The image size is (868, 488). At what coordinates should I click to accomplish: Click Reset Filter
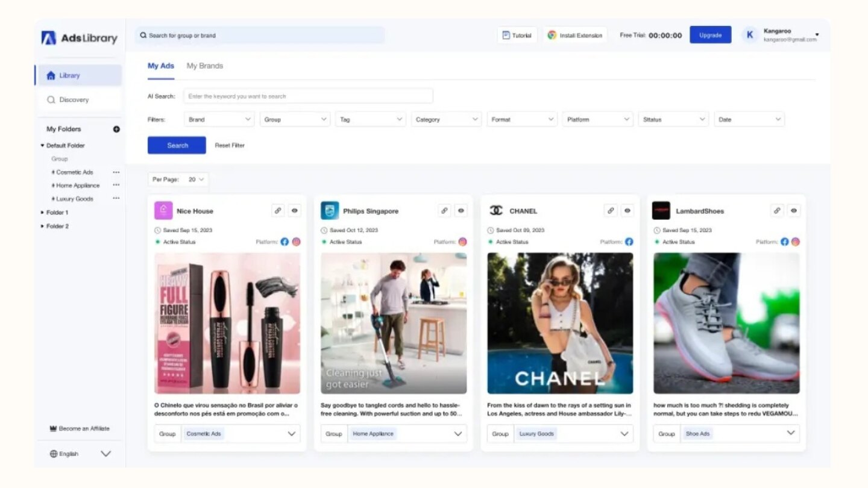coord(230,145)
